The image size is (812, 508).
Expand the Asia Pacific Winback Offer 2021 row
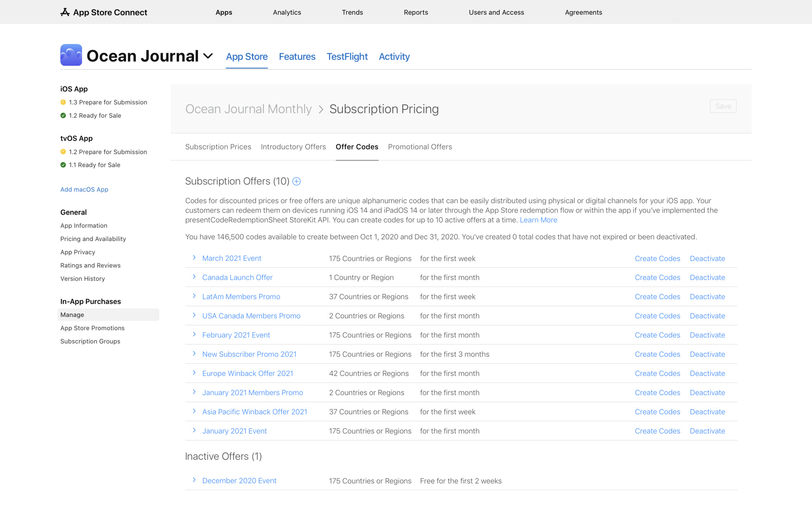tap(194, 411)
